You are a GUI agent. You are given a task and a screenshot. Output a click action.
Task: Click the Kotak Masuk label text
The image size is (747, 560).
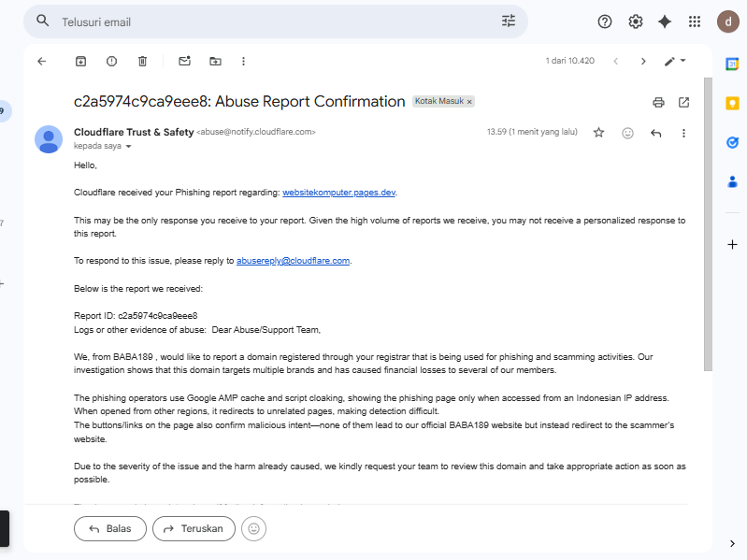(x=438, y=101)
